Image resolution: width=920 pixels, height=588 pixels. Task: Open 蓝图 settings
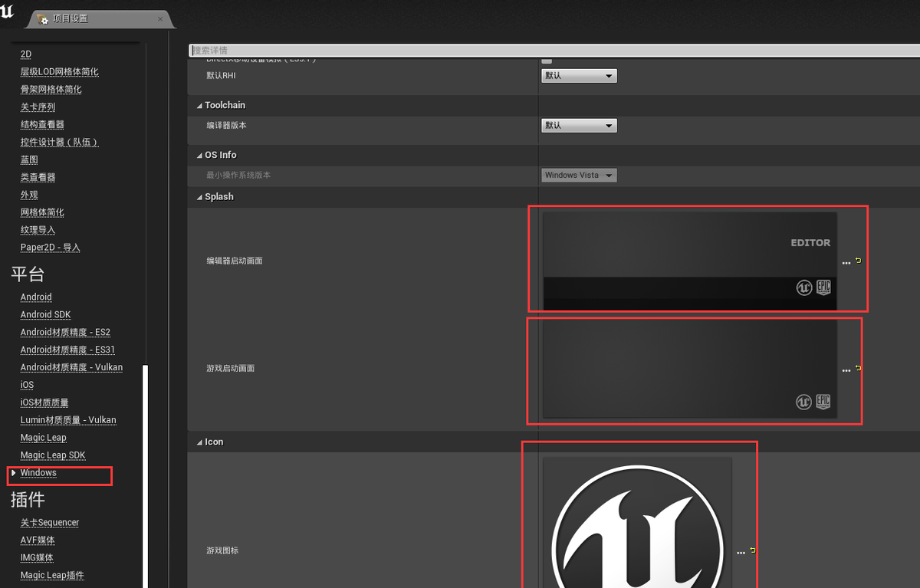[29, 160]
